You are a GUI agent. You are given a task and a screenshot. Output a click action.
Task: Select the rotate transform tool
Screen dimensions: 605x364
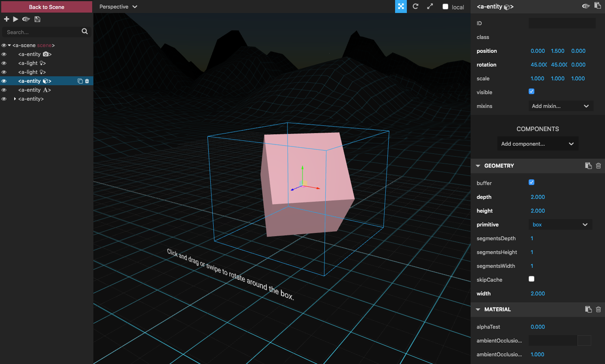[x=415, y=6]
